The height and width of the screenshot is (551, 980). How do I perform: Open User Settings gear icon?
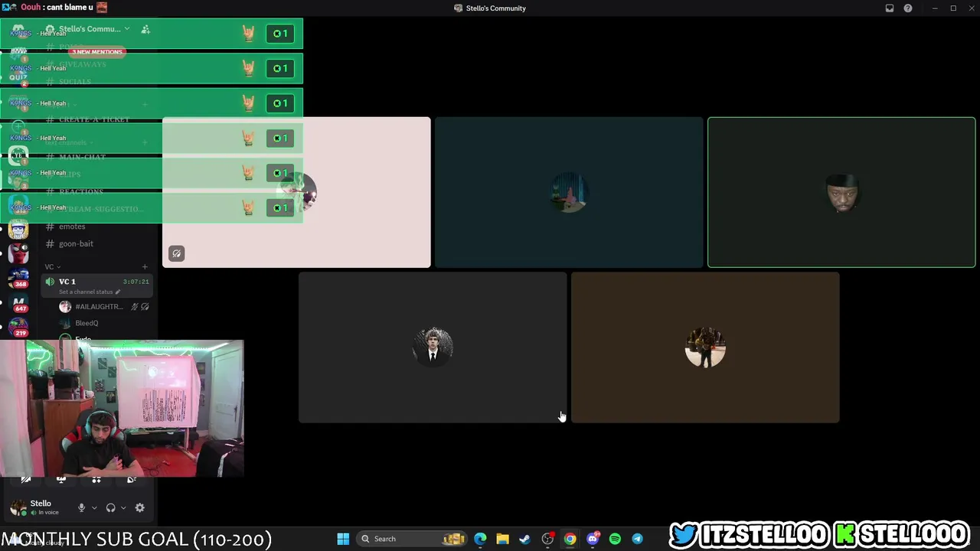pos(139,507)
